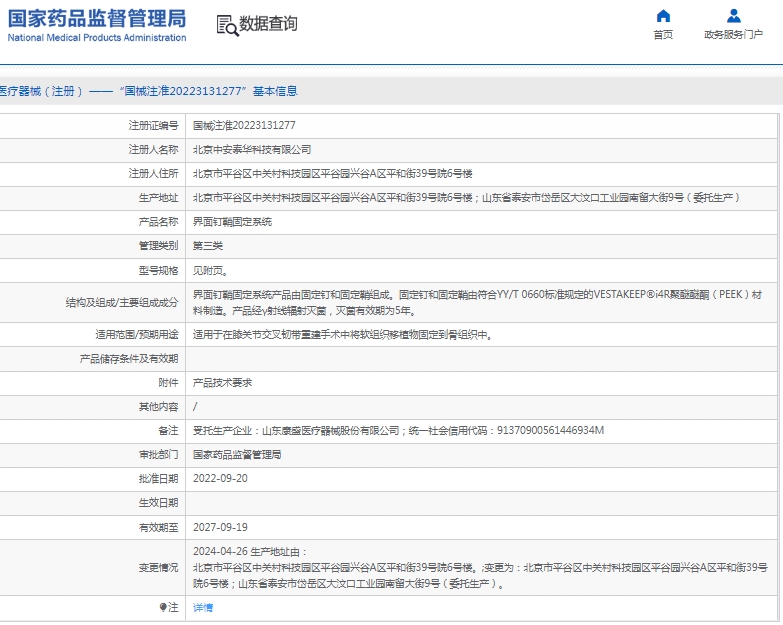
Task: Click the 首页 label
Action: tap(663, 34)
